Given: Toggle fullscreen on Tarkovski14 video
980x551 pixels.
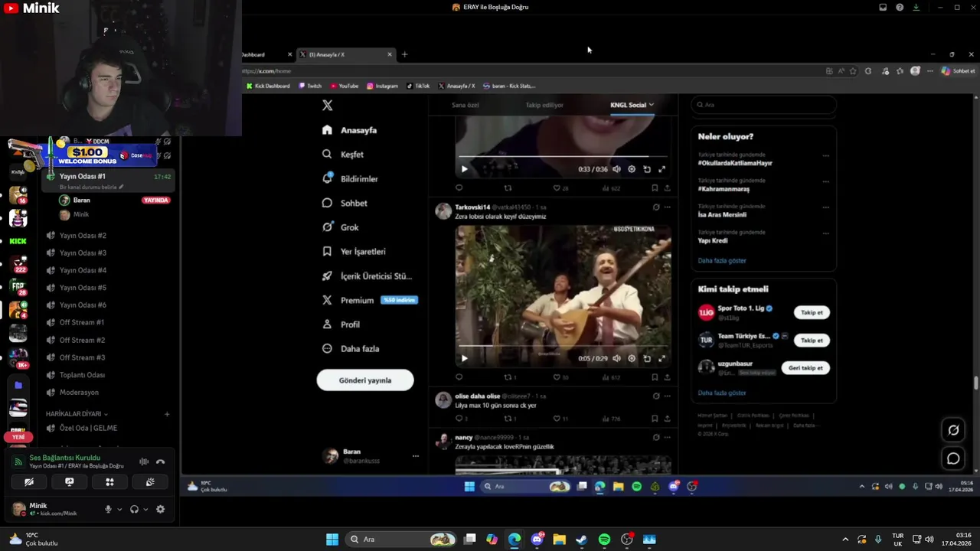Looking at the screenshot, I should point(662,358).
